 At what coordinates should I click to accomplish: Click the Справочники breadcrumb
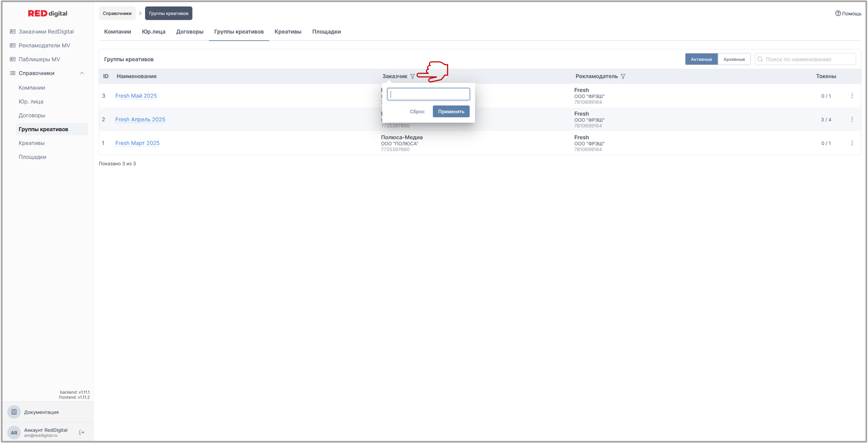click(x=117, y=13)
